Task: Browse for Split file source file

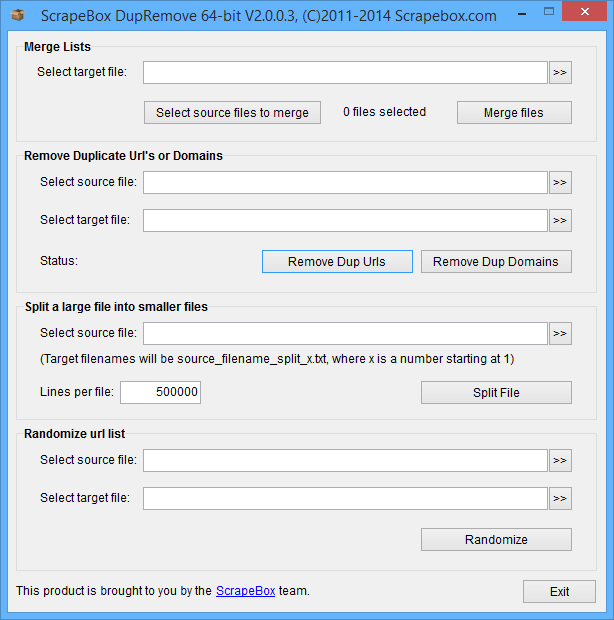Action: pos(560,333)
